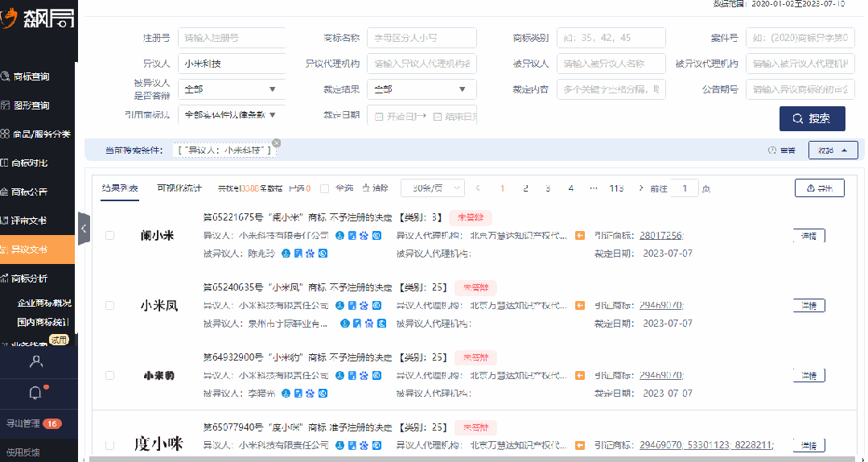
Task: Click 阑小米 row 异议人 paw icon
Action: (364, 236)
